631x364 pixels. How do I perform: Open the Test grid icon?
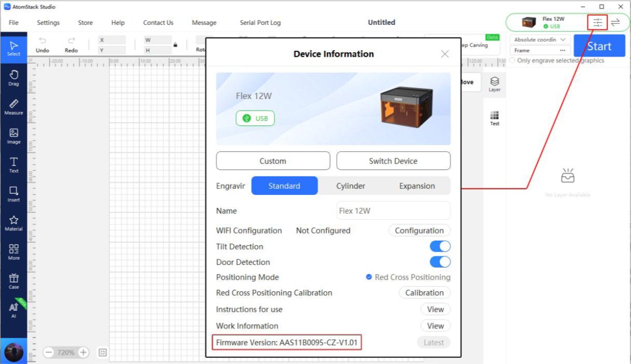[494, 118]
